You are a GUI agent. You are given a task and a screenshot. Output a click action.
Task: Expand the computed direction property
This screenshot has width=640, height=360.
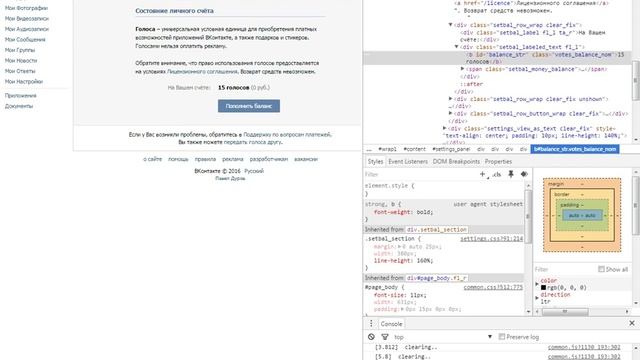pyautogui.click(x=537, y=298)
